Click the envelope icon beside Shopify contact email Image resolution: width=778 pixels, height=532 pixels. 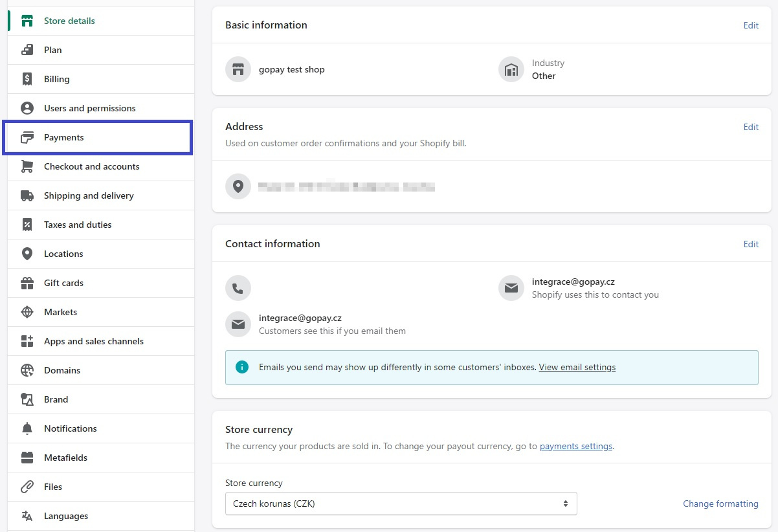click(x=511, y=288)
